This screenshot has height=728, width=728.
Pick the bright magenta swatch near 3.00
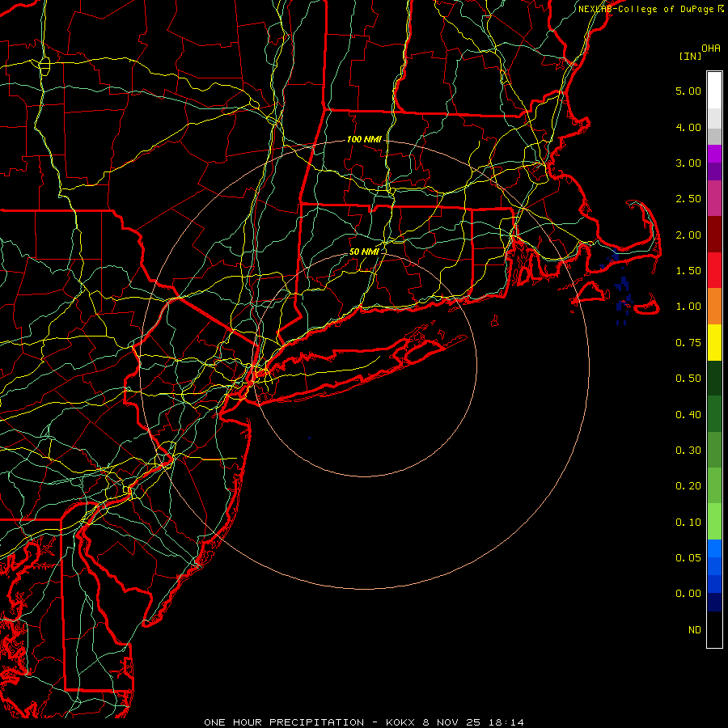[714, 154]
